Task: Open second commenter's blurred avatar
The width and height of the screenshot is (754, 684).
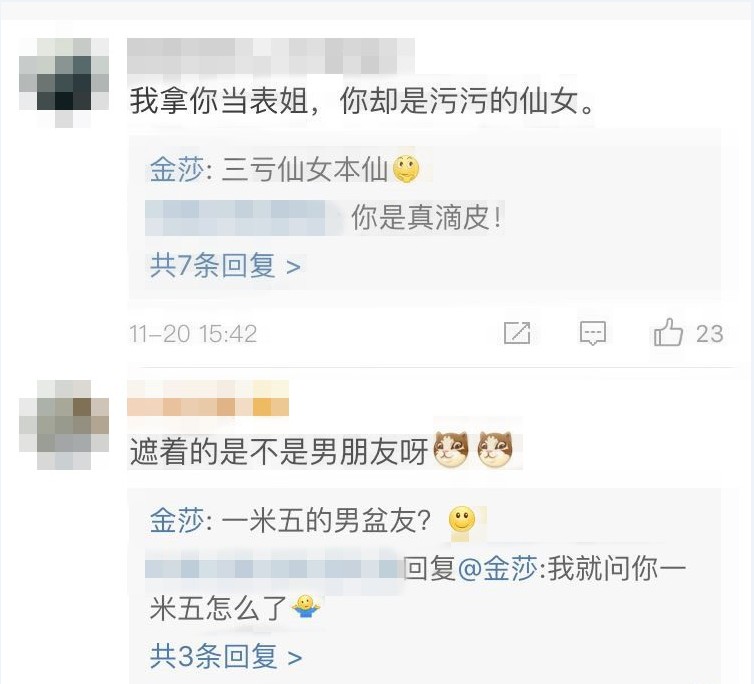Action: 64,425
